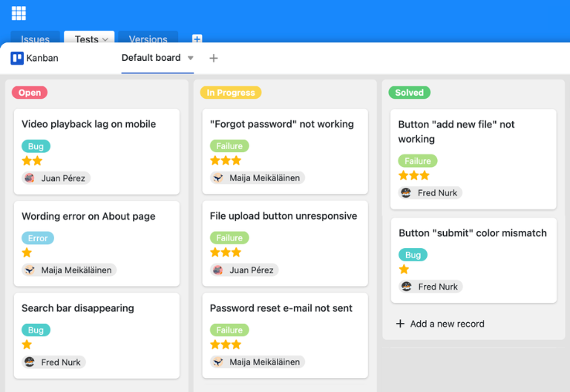Click Failure tag on File upload card
This screenshot has width=570, height=392.
[x=229, y=238]
